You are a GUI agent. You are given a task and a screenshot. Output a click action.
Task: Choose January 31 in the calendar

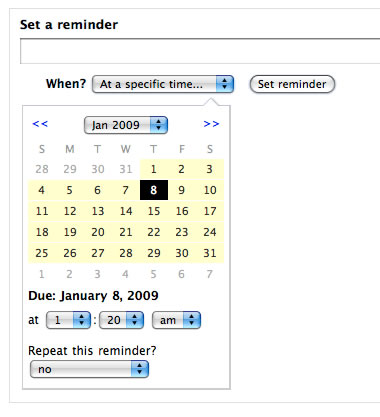pos(210,253)
